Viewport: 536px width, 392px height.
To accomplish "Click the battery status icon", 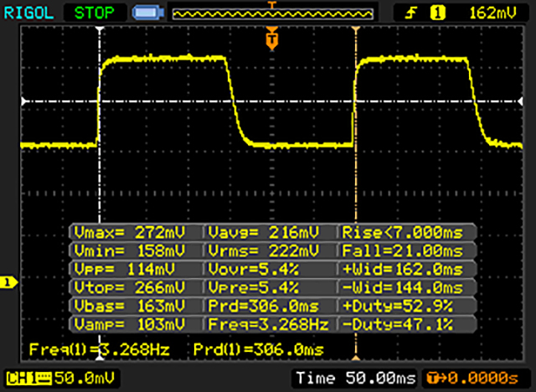I will click(147, 13).
